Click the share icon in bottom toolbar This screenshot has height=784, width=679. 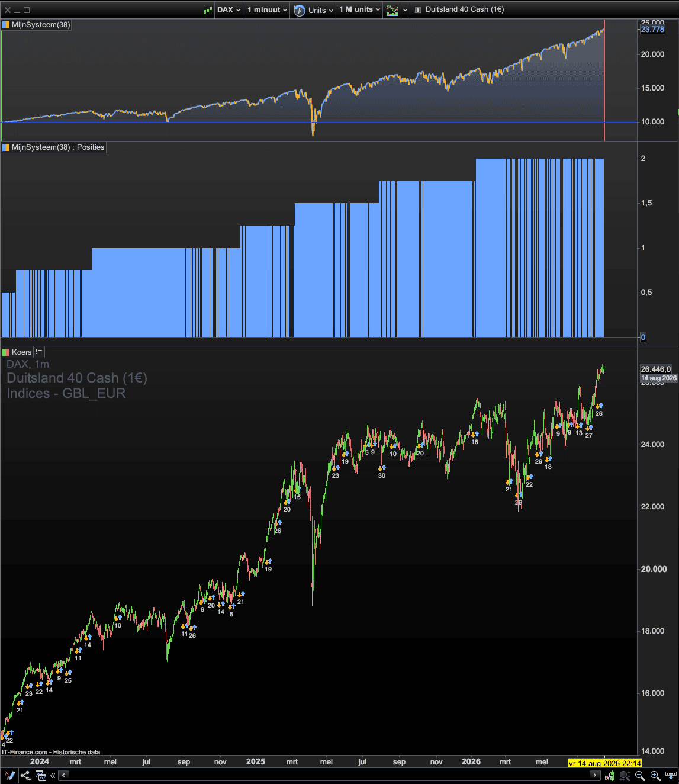pyautogui.click(x=25, y=776)
